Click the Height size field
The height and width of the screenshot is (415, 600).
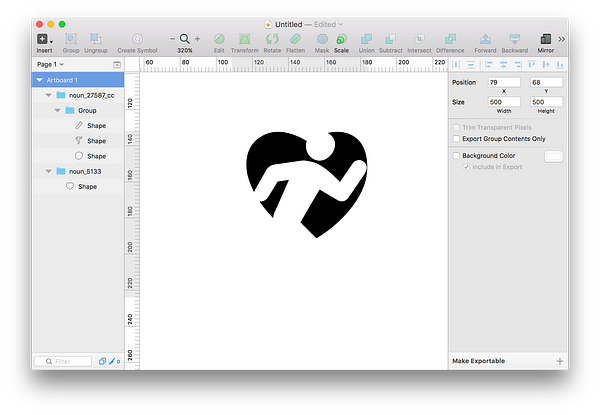pyautogui.click(x=546, y=102)
